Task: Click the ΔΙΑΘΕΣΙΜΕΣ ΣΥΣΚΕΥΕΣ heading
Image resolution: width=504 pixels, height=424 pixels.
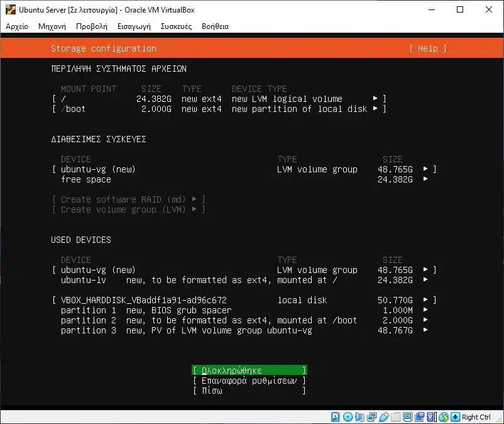Action: [99, 139]
